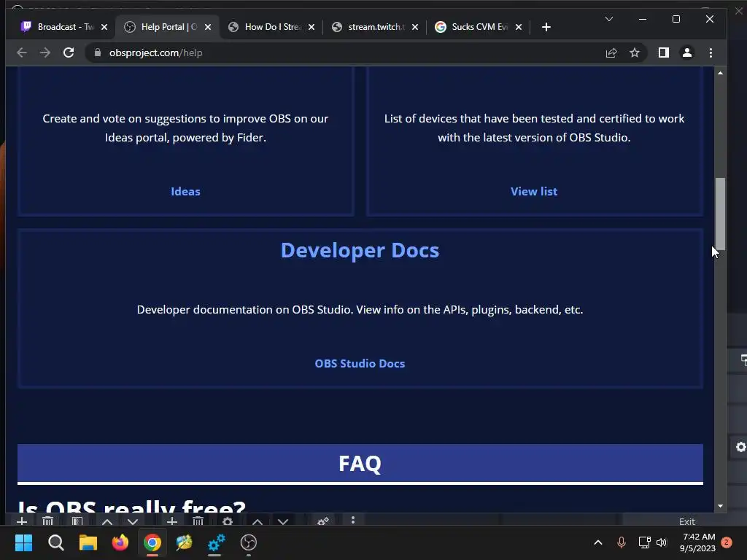Close the How Do I Stream tab
This screenshot has width=747, height=560.
point(311,27)
